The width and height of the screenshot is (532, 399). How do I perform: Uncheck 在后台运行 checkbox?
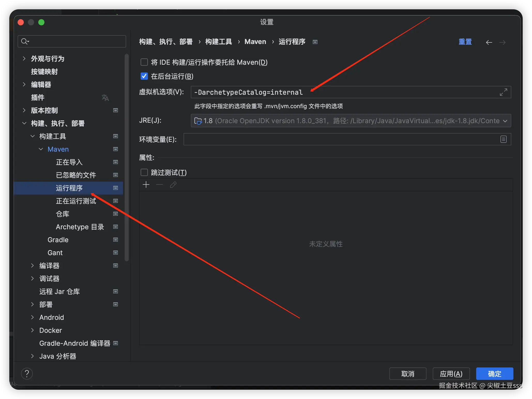(x=144, y=76)
